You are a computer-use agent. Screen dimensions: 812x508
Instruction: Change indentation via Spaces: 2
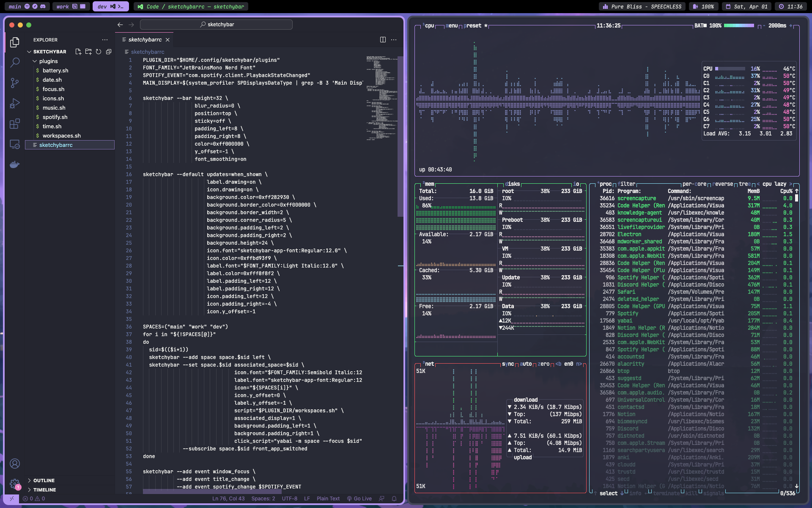point(263,499)
